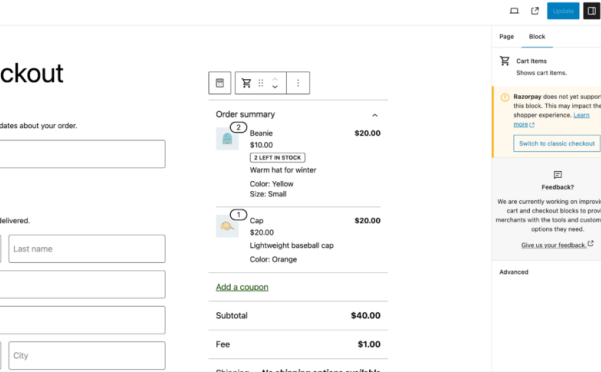Switch to the Block tab

[x=537, y=36]
